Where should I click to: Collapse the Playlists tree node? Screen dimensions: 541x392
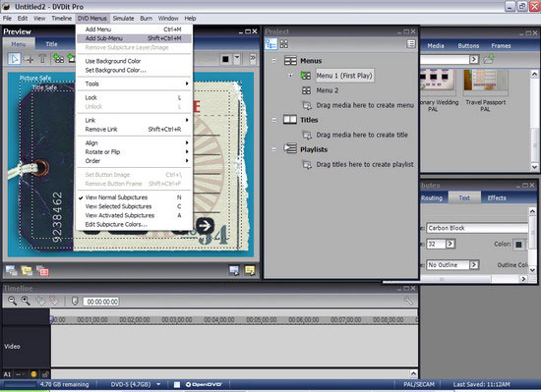tap(274, 149)
